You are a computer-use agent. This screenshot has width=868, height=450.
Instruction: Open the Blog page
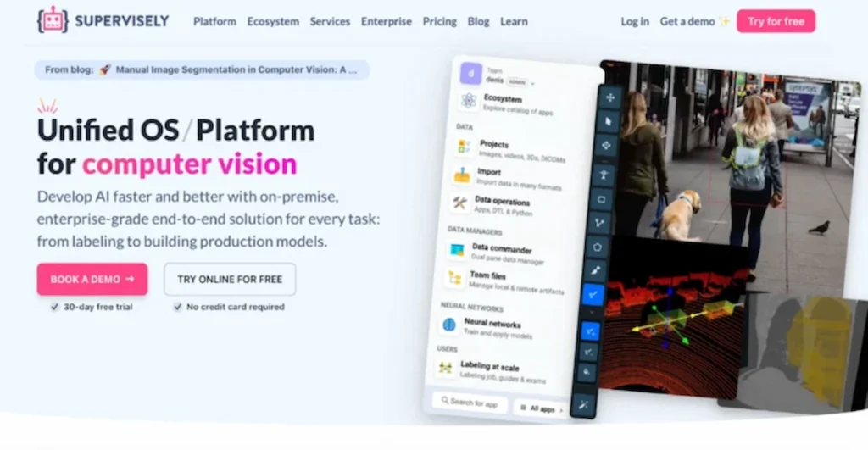[x=478, y=21]
